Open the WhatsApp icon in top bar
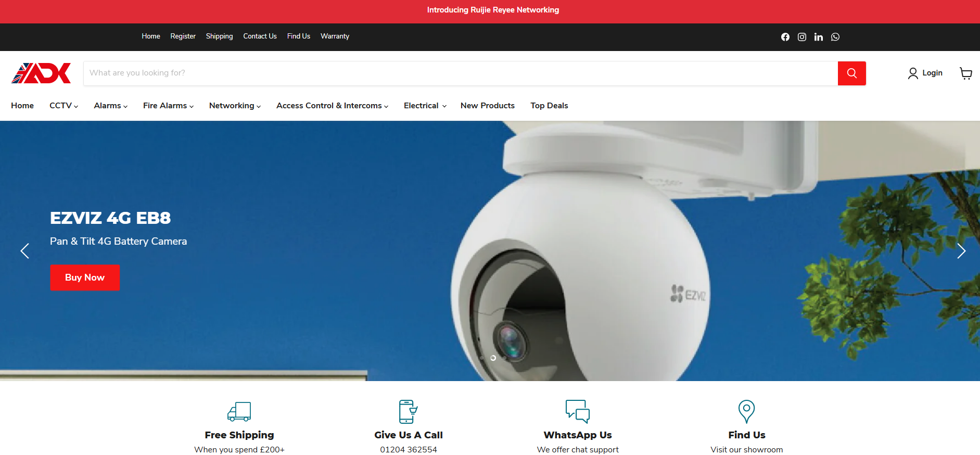 click(x=835, y=37)
